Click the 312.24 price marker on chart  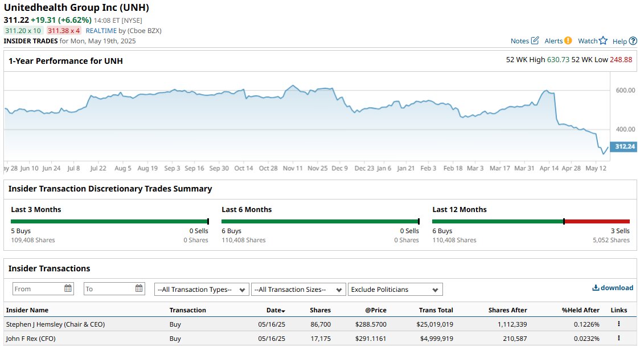tap(624, 146)
